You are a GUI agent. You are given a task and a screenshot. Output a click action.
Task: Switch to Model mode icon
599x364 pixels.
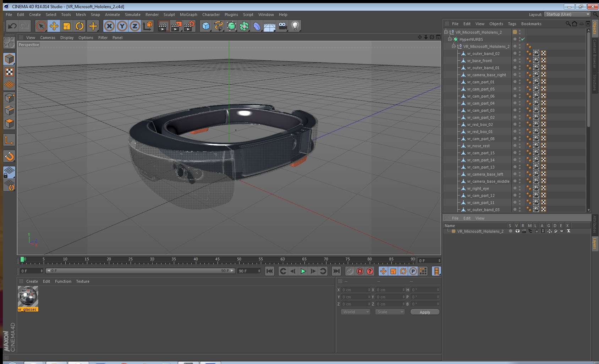point(9,59)
